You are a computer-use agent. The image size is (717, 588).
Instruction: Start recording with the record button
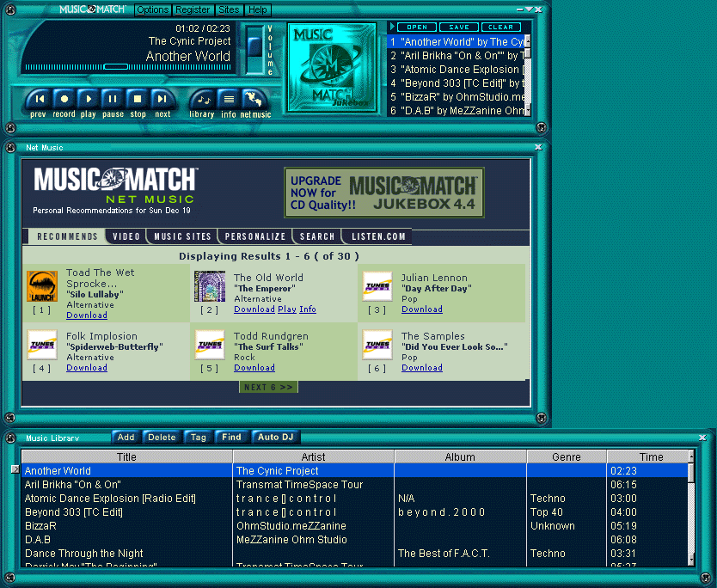point(64,99)
